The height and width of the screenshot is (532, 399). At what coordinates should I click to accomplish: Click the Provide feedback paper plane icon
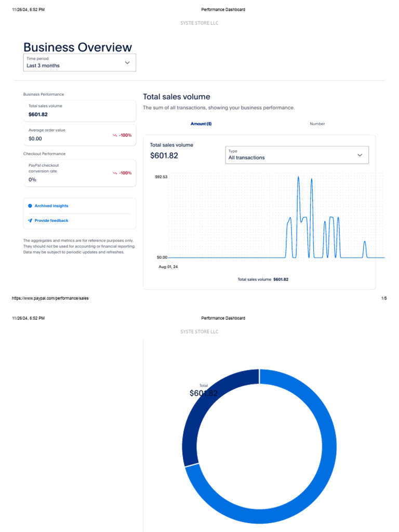(x=30, y=220)
